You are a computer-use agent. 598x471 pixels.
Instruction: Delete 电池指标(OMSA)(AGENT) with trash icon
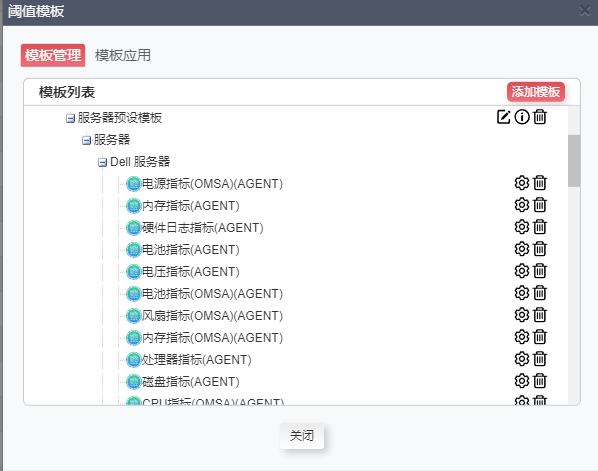pos(540,293)
